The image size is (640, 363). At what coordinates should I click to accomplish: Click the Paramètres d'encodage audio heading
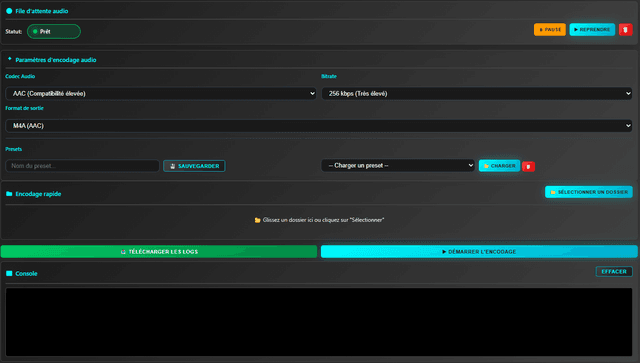pyautogui.click(x=56, y=60)
